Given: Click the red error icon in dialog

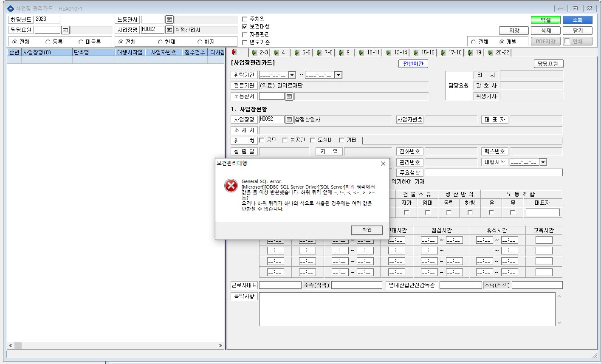Looking at the screenshot, I should [x=231, y=186].
